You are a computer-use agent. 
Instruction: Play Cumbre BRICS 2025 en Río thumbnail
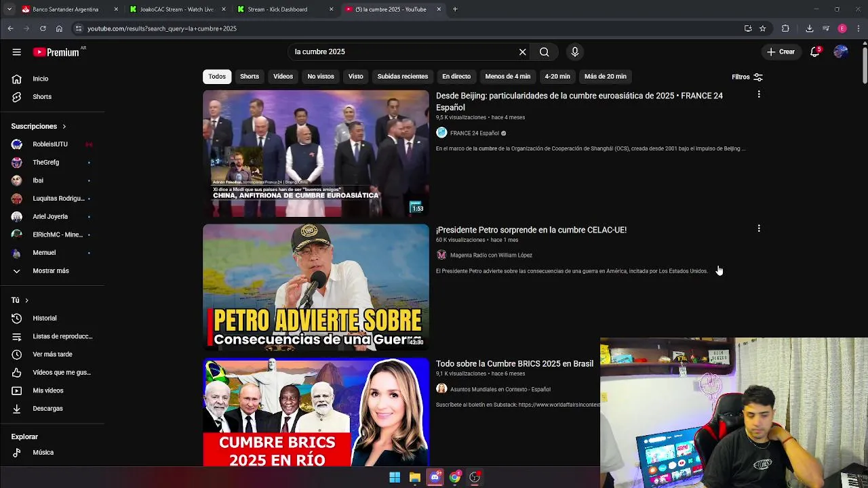tap(316, 413)
